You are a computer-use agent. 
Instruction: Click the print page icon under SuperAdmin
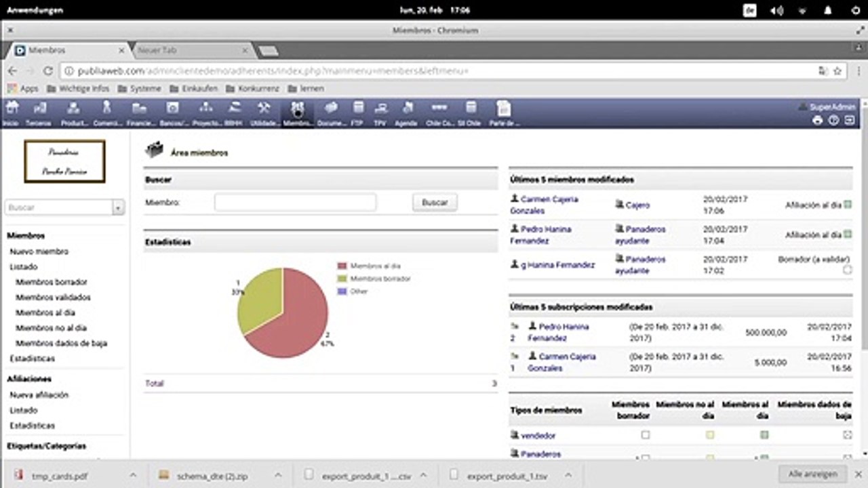tap(818, 120)
